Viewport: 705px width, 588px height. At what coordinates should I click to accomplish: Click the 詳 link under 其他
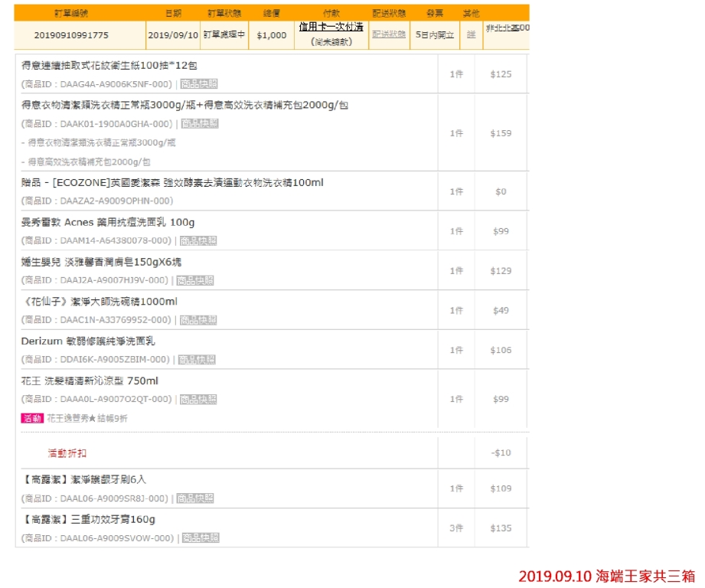point(472,34)
